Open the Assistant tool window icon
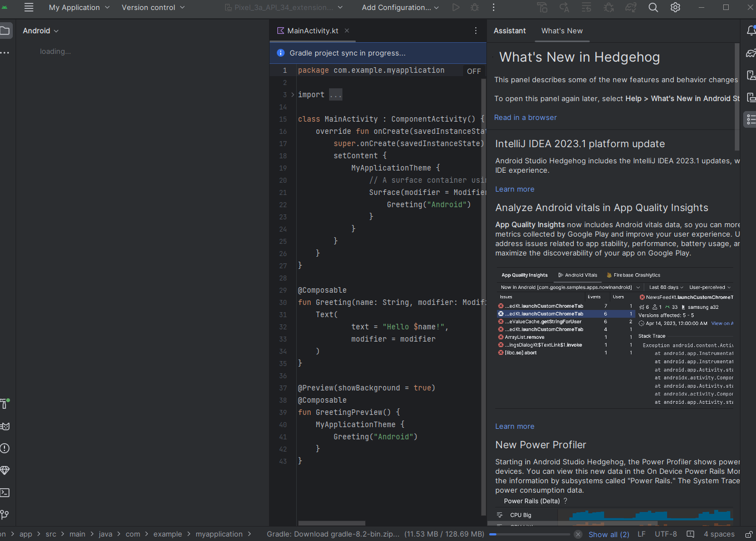 point(750,119)
